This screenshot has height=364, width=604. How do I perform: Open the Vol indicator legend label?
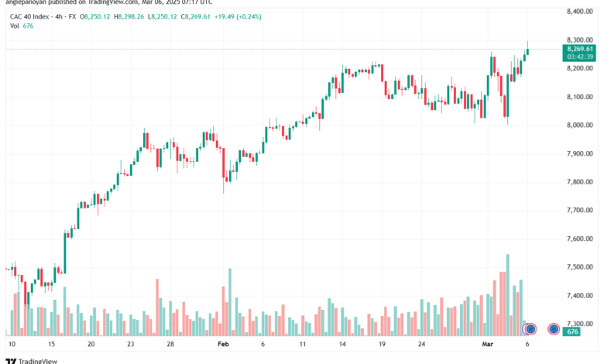14,26
